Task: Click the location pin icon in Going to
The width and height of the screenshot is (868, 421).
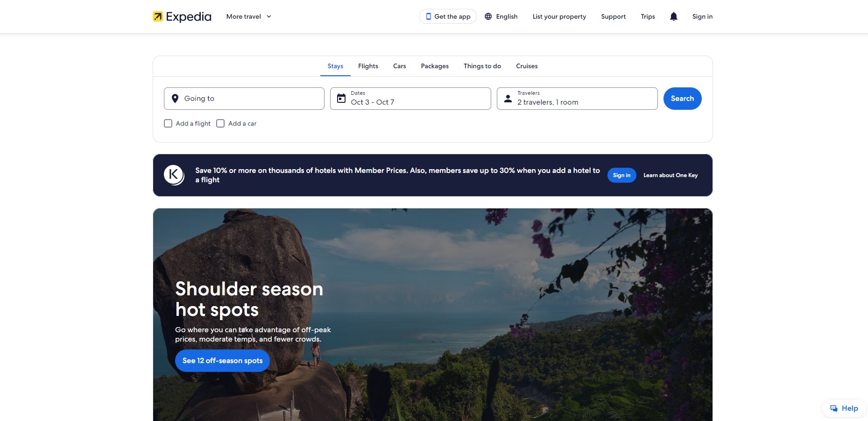Action: pyautogui.click(x=175, y=99)
